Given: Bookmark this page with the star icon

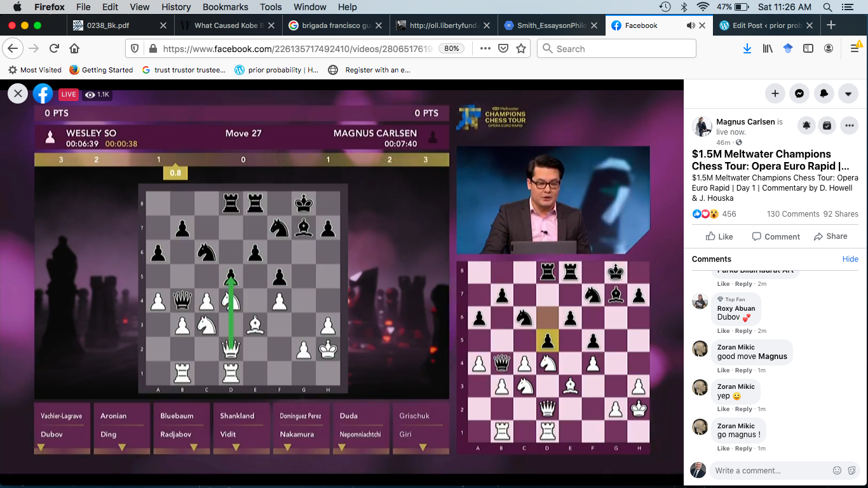Looking at the screenshot, I should (521, 49).
